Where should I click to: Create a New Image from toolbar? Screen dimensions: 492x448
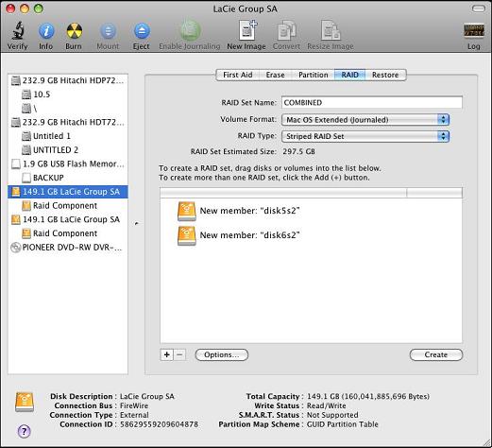click(247, 30)
